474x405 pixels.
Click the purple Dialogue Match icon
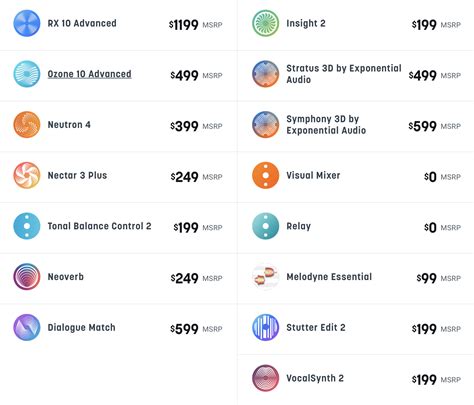click(x=27, y=327)
